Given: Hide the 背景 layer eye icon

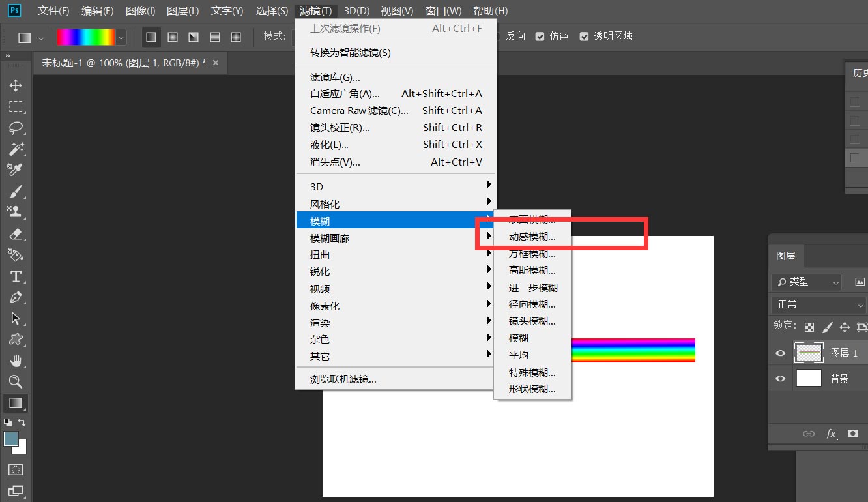Looking at the screenshot, I should coord(780,378).
